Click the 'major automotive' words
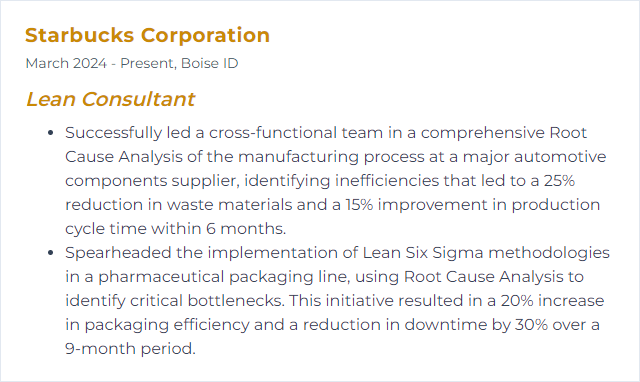 coord(534,157)
